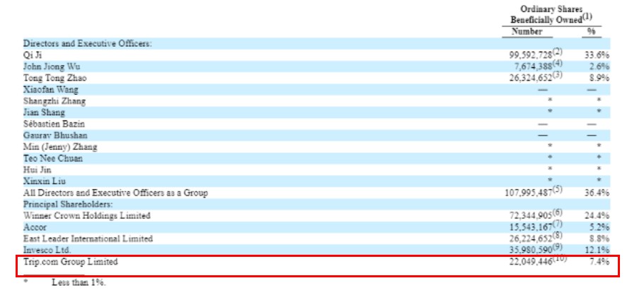The image size is (644, 300).
Task: Click the 'Less than 1%.' footnote
Action: click(79, 282)
